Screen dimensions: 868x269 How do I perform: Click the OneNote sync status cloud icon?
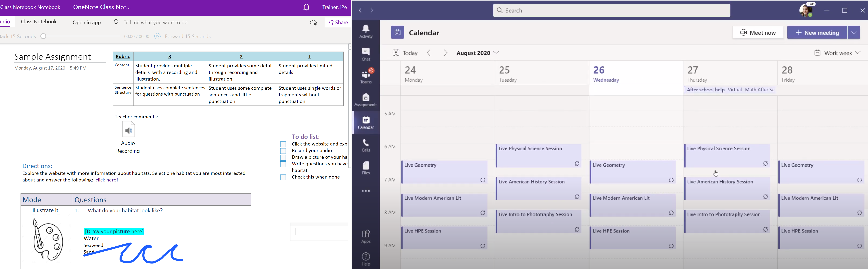point(313,23)
